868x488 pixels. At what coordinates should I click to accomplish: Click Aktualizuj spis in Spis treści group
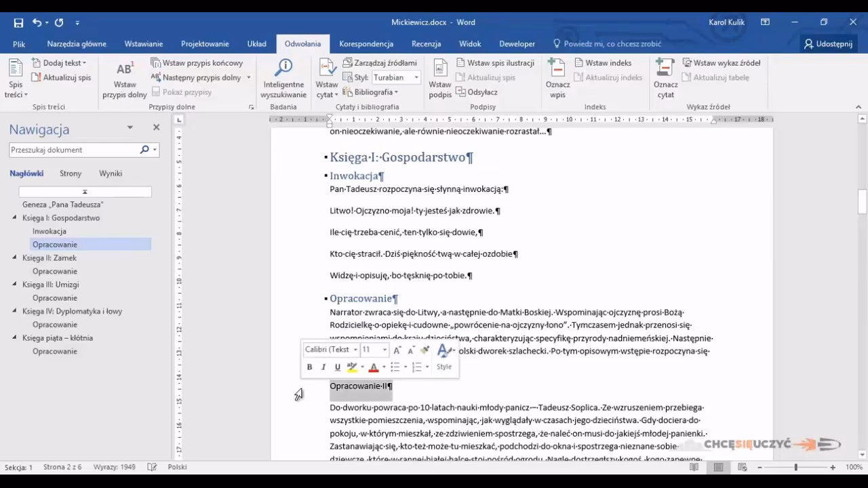(61, 77)
